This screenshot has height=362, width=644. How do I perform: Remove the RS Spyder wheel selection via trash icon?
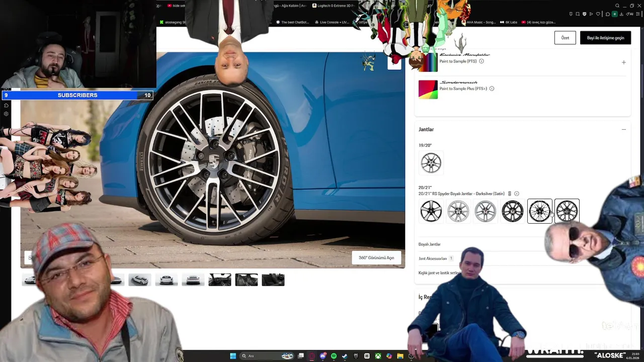(509, 194)
